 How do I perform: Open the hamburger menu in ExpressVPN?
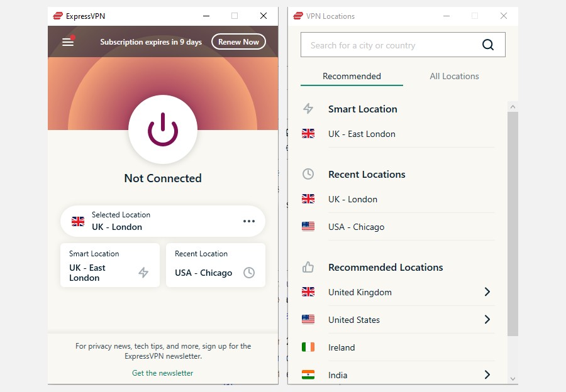pyautogui.click(x=68, y=42)
